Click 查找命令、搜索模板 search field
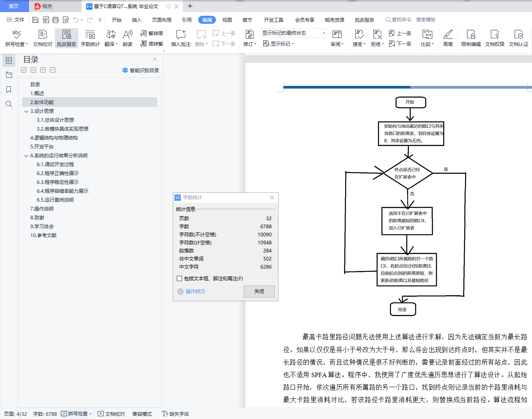532x419 pixels. click(411, 20)
